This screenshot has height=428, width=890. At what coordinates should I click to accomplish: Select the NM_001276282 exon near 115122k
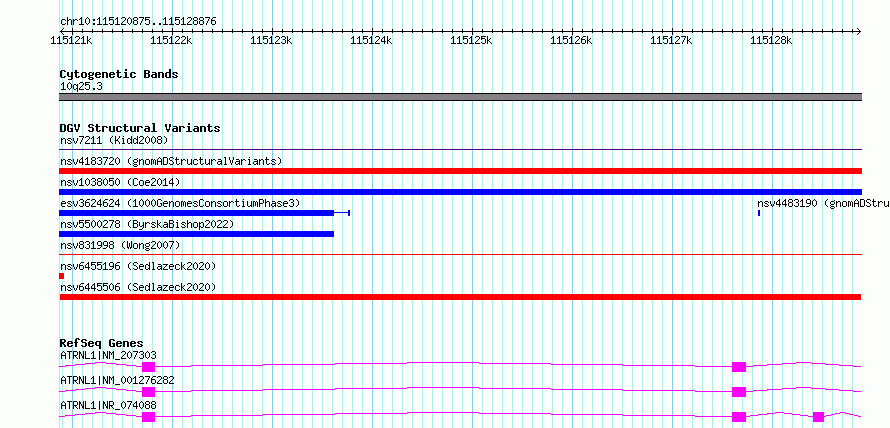coord(148,392)
